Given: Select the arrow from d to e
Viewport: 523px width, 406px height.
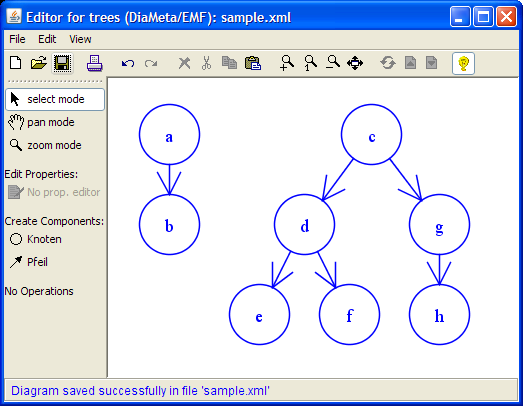Looking at the screenshot, I should 282,270.
